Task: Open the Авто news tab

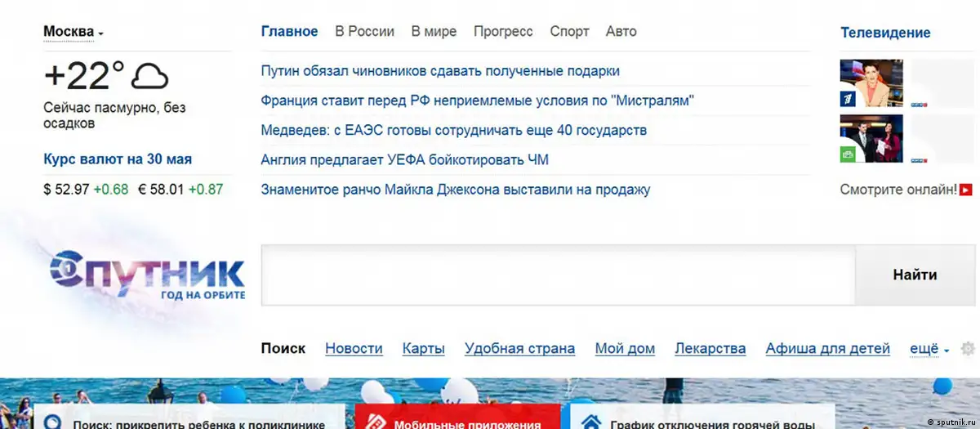Action: [621, 32]
